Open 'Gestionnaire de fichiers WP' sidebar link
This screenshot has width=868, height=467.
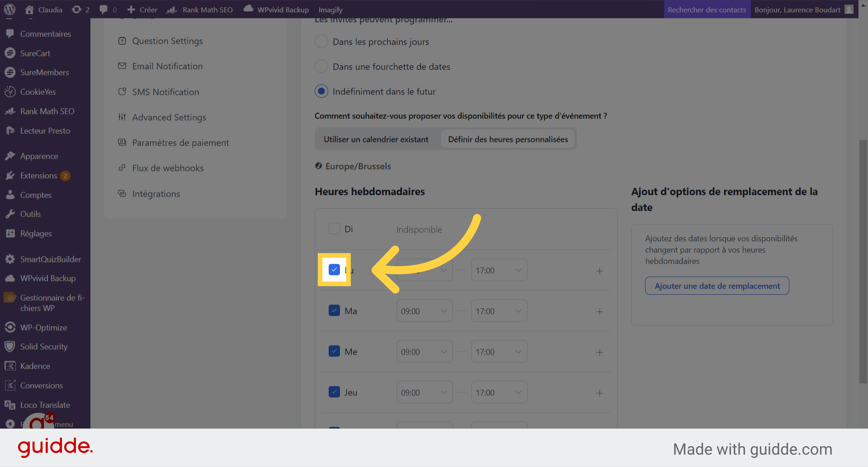coord(45,303)
